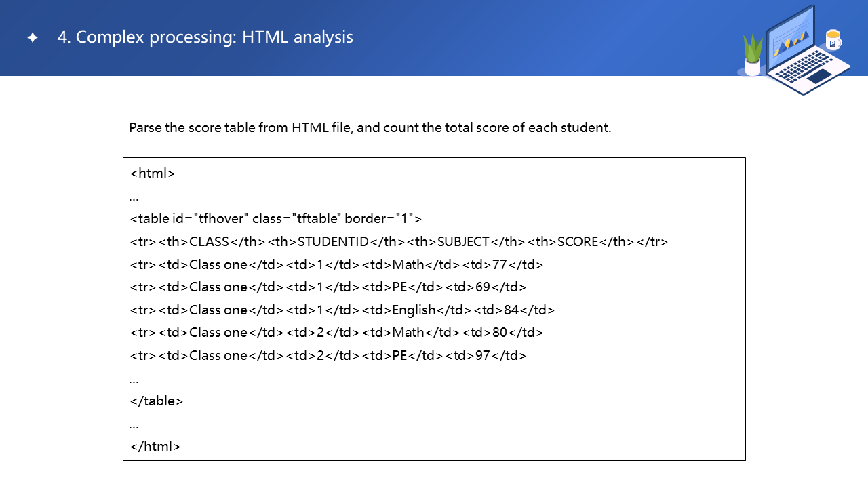Click the "Parse the score table" instruction sentence
Screen dimensions: 868x488
(370, 128)
